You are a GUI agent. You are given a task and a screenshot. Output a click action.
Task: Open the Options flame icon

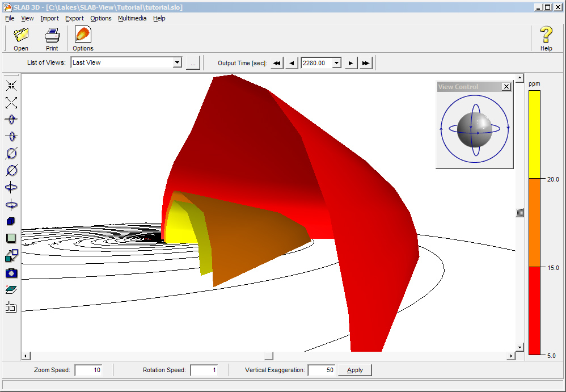[83, 34]
